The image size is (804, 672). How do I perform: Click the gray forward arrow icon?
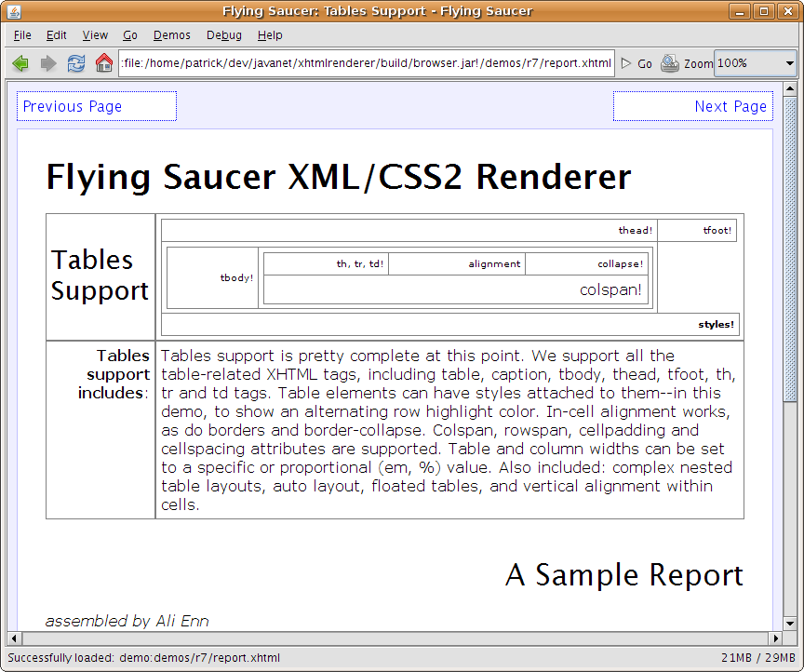(48, 63)
